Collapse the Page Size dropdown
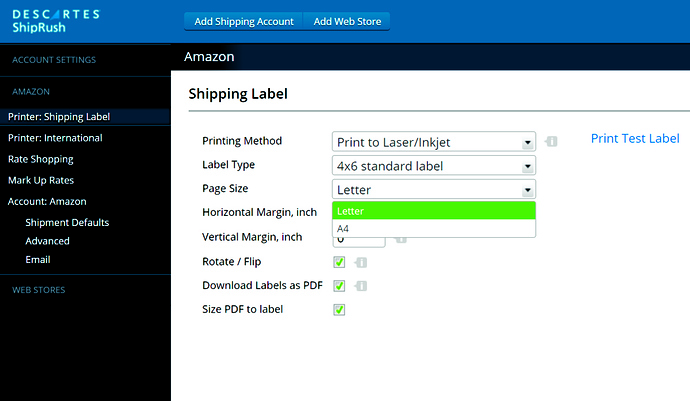Screen dimensions: 690x401 tap(433, 189)
